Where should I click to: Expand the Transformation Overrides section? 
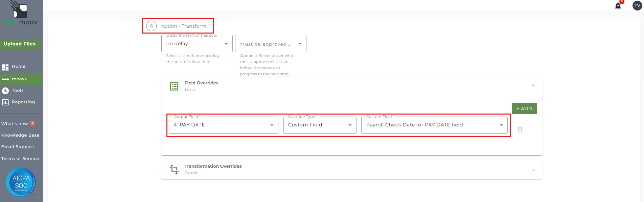[533, 170]
